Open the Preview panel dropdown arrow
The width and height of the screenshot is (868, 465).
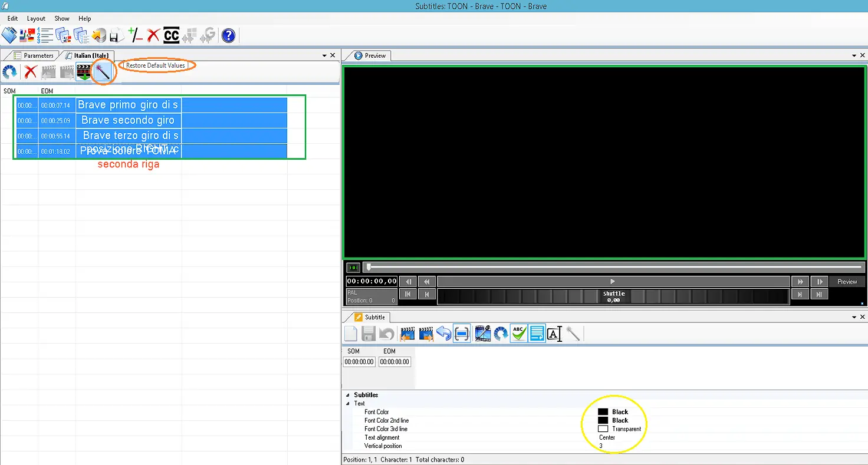point(854,55)
